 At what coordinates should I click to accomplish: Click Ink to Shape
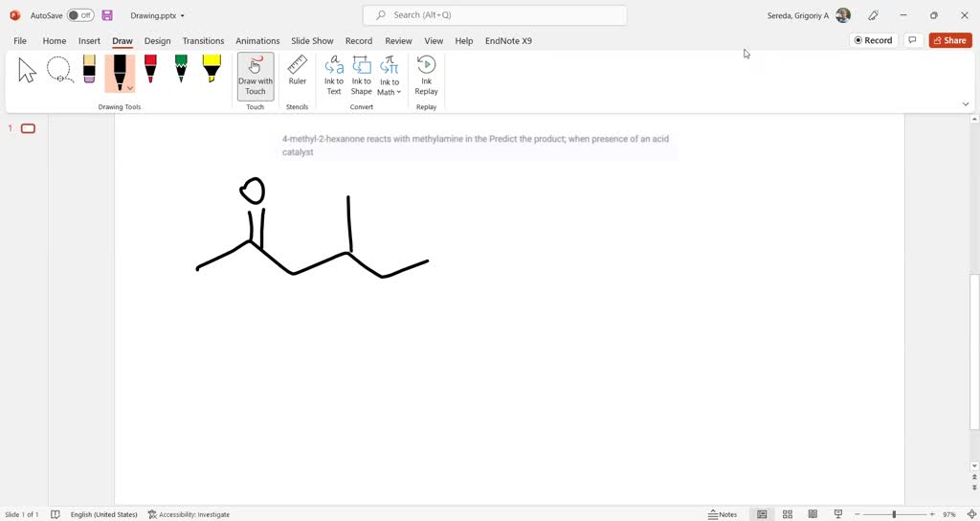click(361, 76)
